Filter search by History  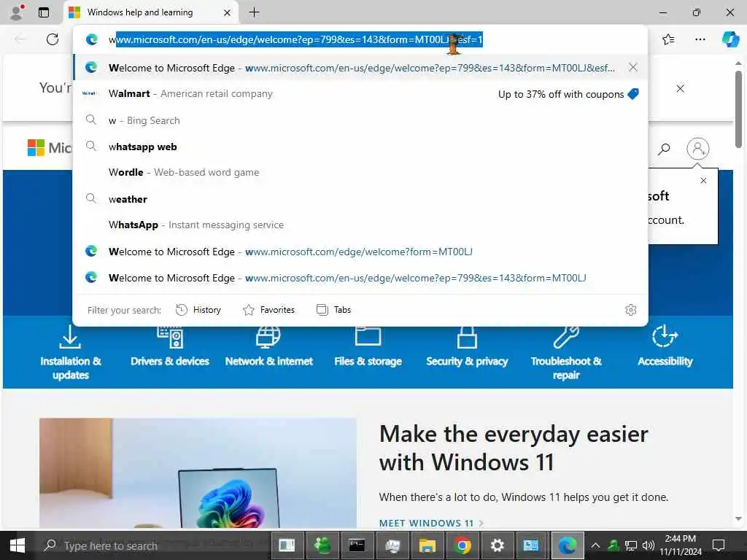pos(198,310)
